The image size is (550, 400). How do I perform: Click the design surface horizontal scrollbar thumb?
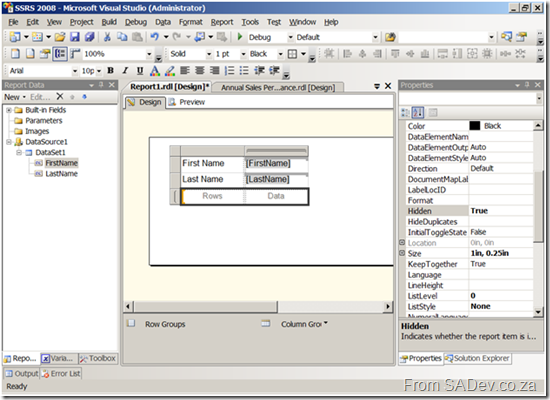tap(206, 307)
